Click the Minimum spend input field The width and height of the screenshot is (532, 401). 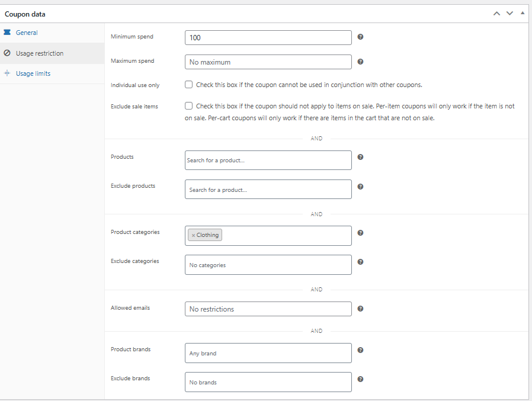[268, 38]
